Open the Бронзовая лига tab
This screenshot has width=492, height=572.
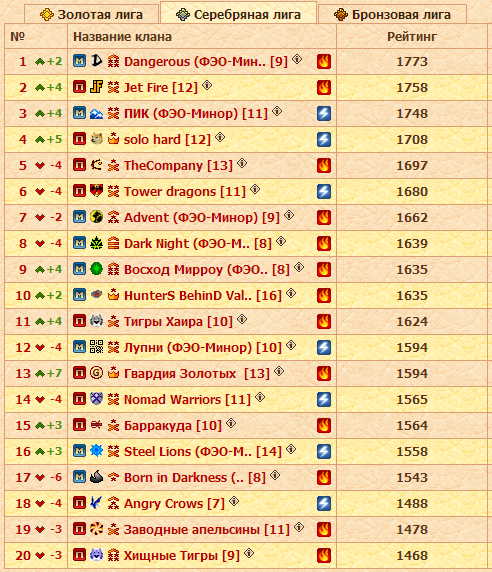coord(392,15)
